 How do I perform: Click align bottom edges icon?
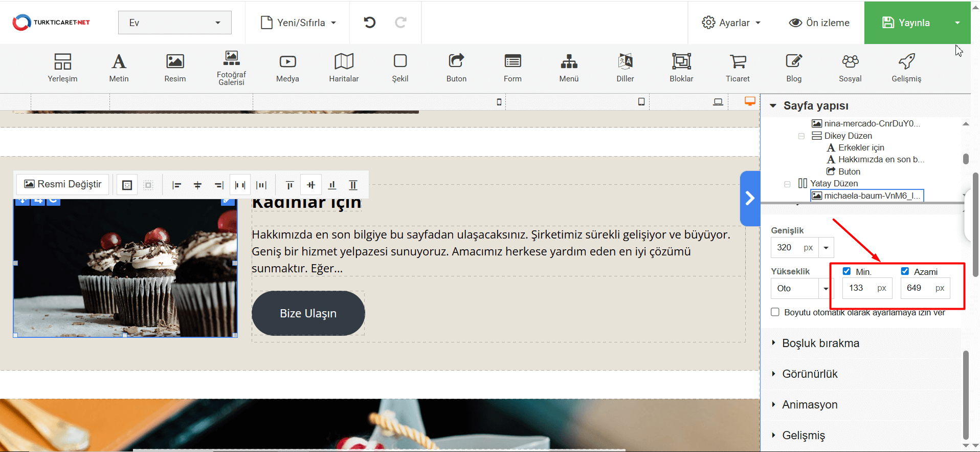tap(332, 185)
